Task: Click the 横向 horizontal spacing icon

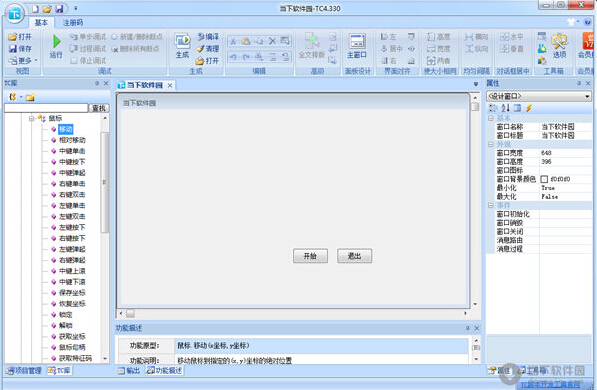Action: 469,37
